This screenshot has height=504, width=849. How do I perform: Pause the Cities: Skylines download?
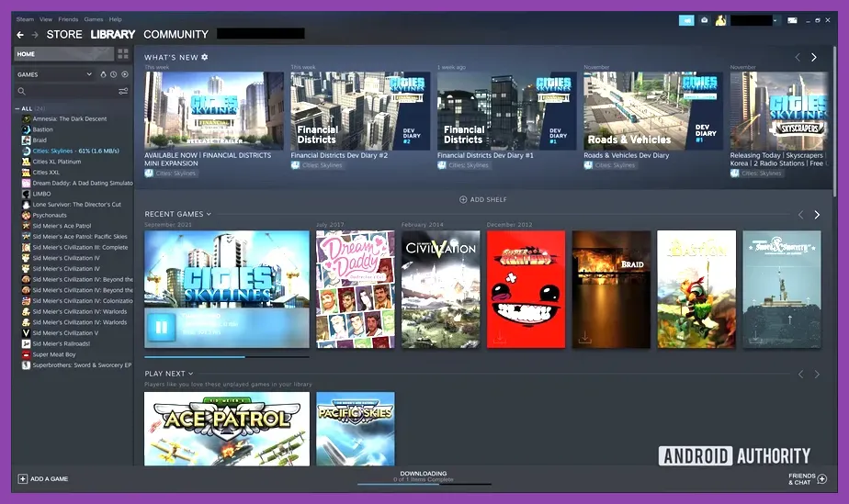(x=162, y=327)
